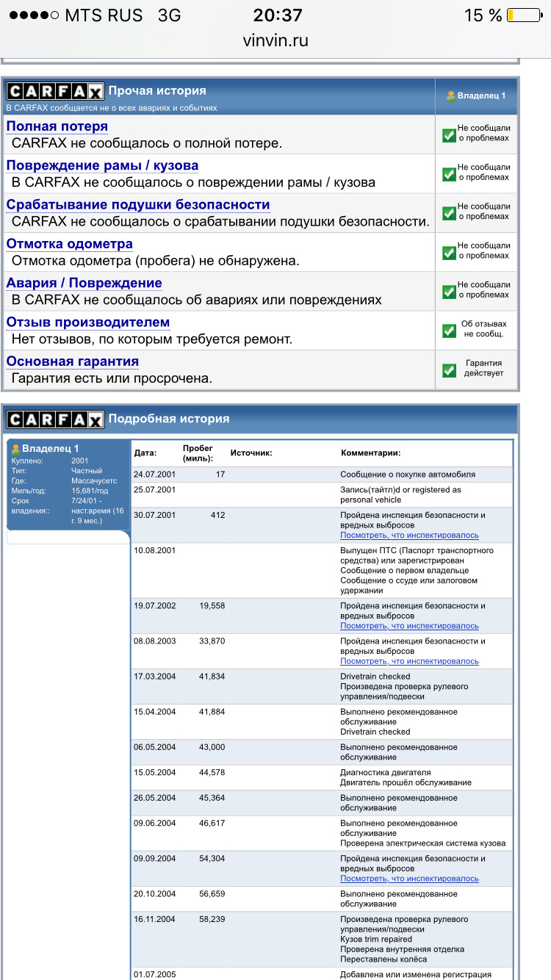Select mileage value 46,617
This screenshot has width=551, height=980.
click(x=212, y=824)
